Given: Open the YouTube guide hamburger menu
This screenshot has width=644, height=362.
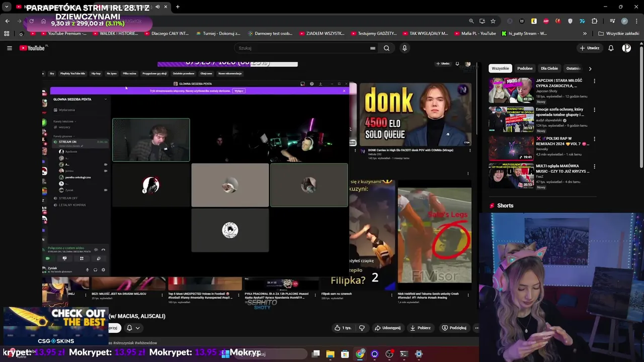Looking at the screenshot, I should pos(9,48).
